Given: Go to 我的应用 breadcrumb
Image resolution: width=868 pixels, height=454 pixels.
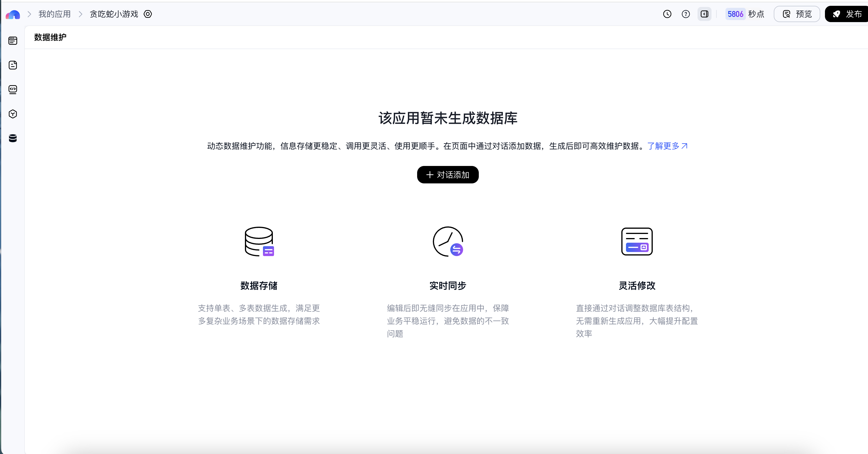Looking at the screenshot, I should tap(55, 14).
